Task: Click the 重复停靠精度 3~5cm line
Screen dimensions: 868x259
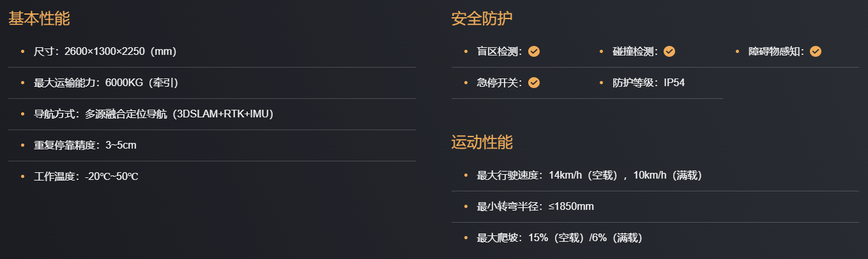Action: [x=85, y=145]
